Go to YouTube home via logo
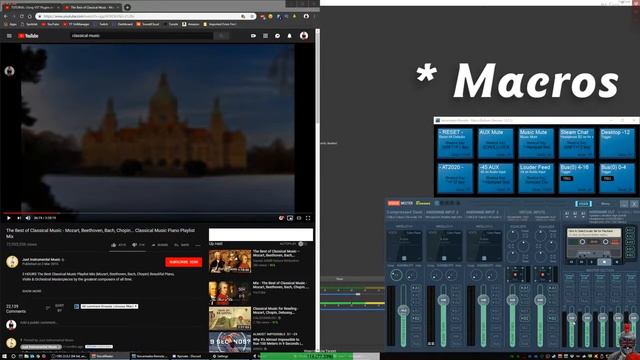 (x=28, y=36)
